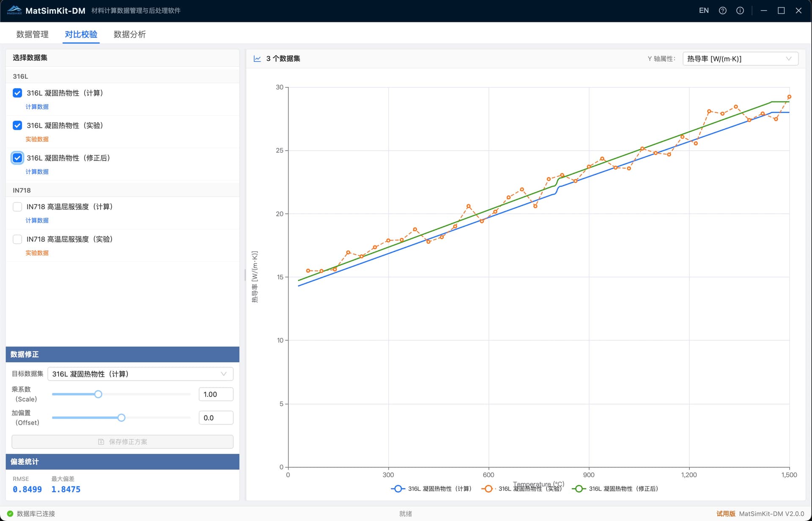Click the Offset value input field
Screen dimensions: 812x521
pyautogui.click(x=216, y=418)
